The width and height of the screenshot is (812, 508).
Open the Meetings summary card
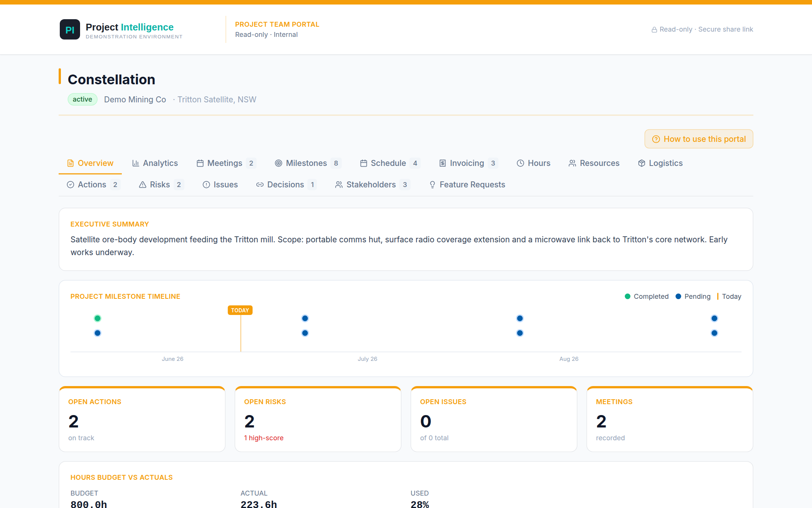coord(670,419)
